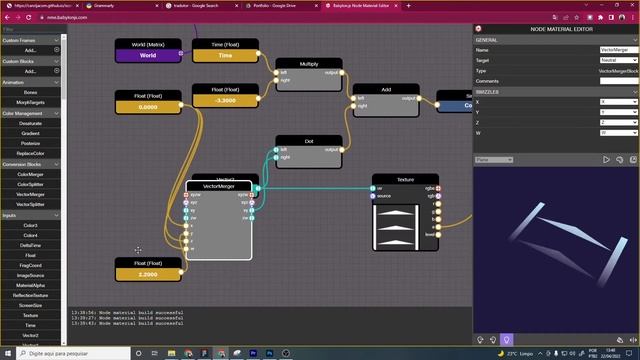The width and height of the screenshot is (640, 360).
Task: Select Gradient in the node list
Action: (x=31, y=133)
